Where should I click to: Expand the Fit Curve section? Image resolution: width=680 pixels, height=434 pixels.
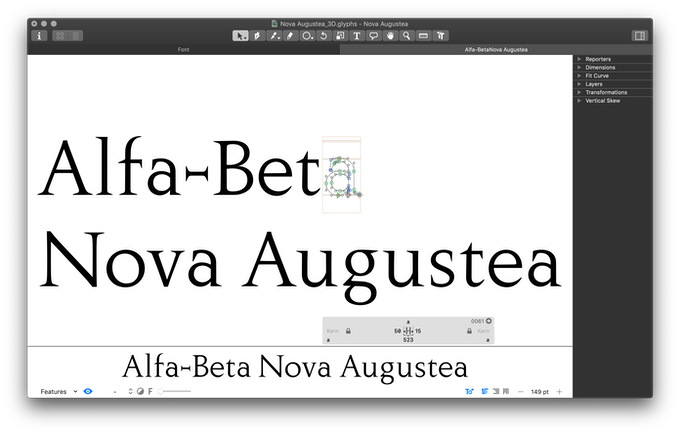point(579,75)
